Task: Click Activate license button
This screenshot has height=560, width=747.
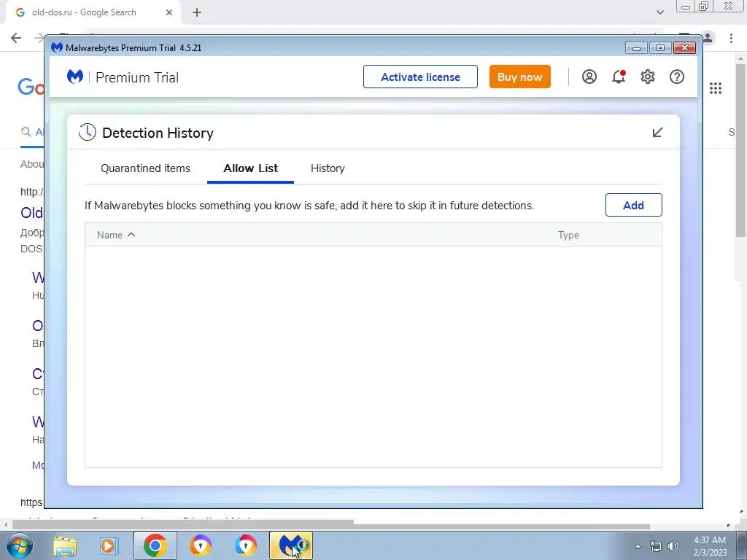Action: [x=420, y=77]
